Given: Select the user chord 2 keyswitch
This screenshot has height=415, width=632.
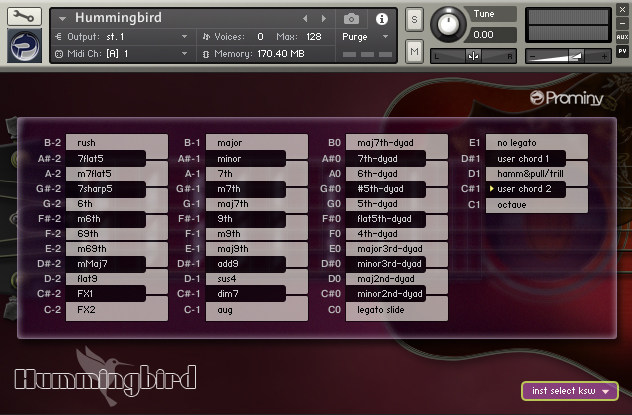Looking at the screenshot, I should (525, 189).
